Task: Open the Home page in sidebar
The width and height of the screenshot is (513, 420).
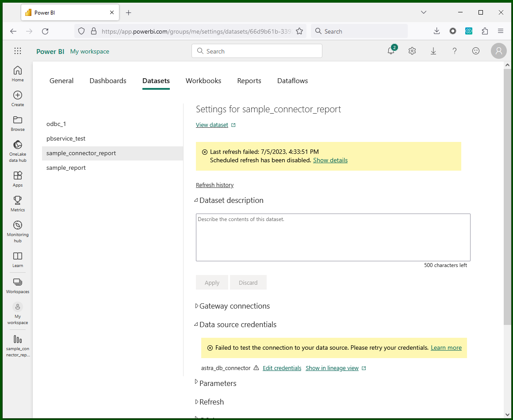Action: (x=18, y=74)
